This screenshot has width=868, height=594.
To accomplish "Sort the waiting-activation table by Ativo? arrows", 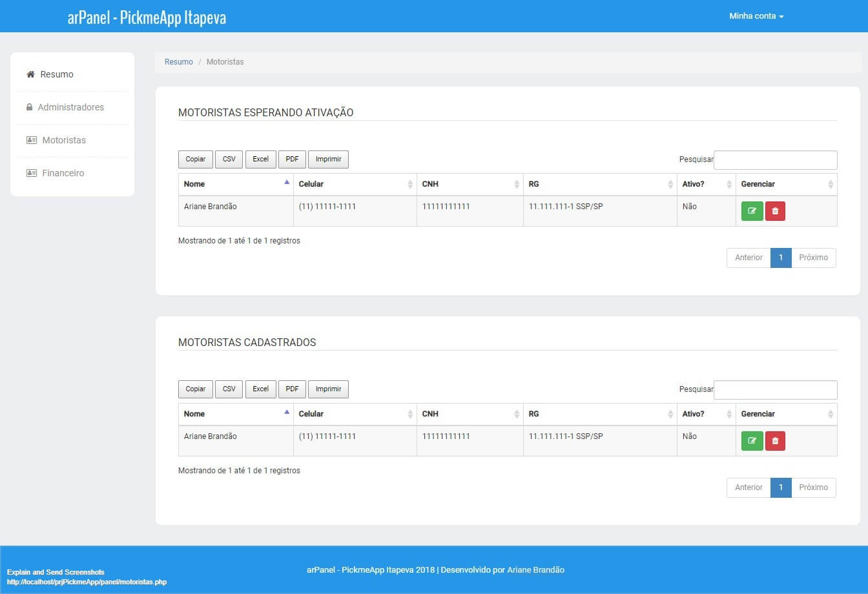I will pyautogui.click(x=729, y=185).
